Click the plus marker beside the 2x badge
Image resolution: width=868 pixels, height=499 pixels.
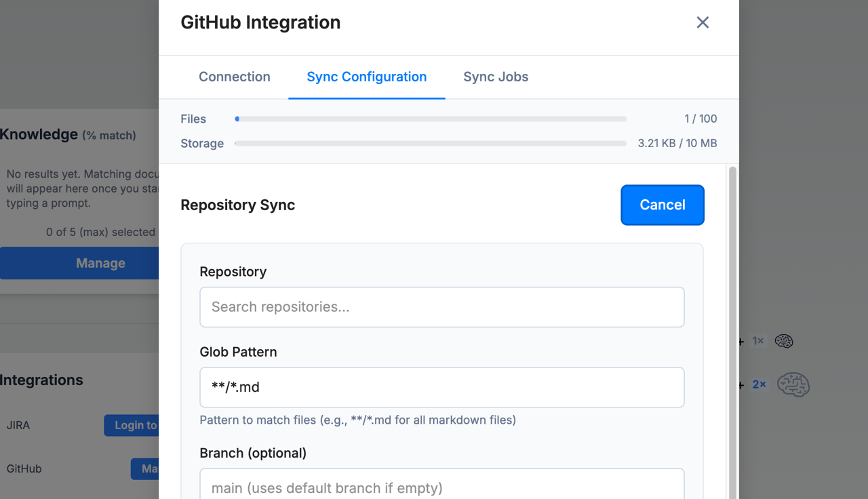click(x=739, y=384)
